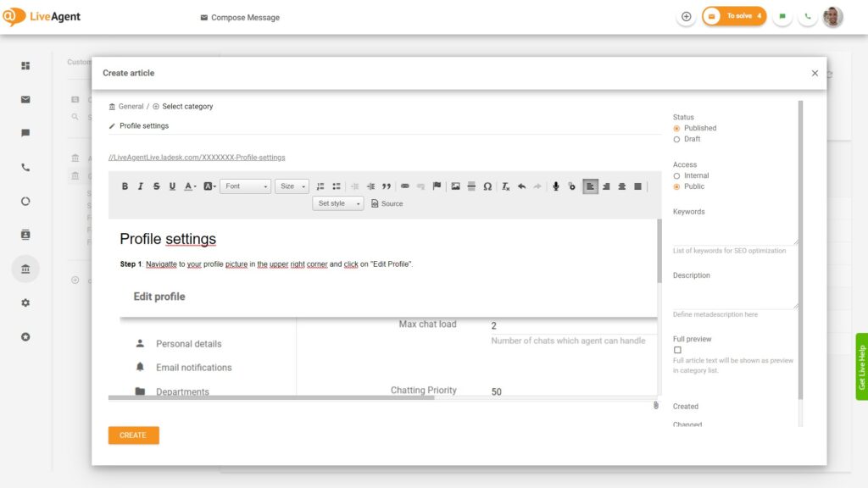Expand the Size dropdown

[x=292, y=186]
